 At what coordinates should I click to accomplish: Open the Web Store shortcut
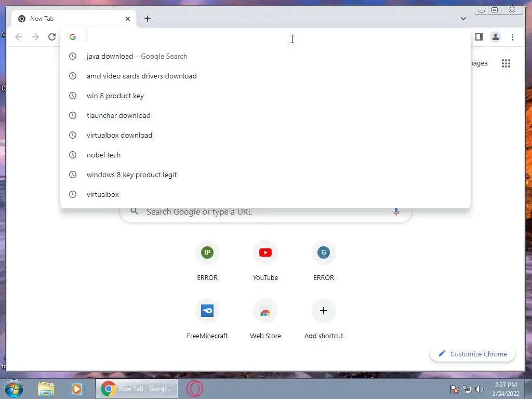click(265, 319)
